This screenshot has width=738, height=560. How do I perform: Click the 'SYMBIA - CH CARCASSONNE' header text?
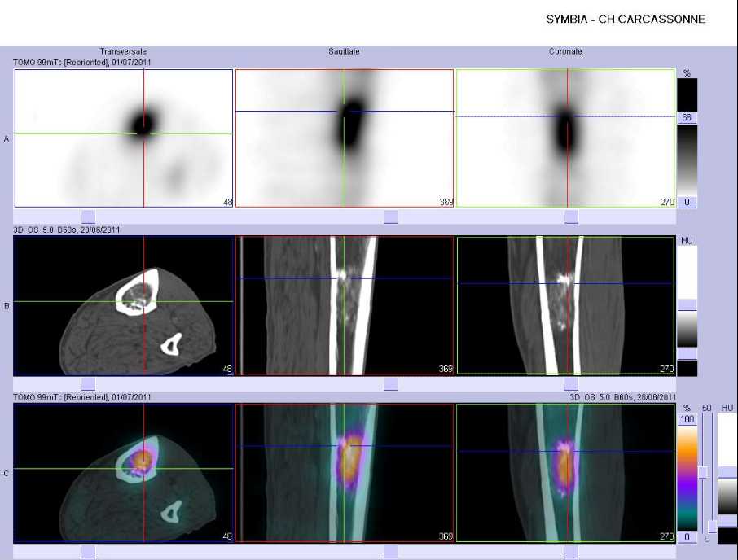pyautogui.click(x=626, y=20)
